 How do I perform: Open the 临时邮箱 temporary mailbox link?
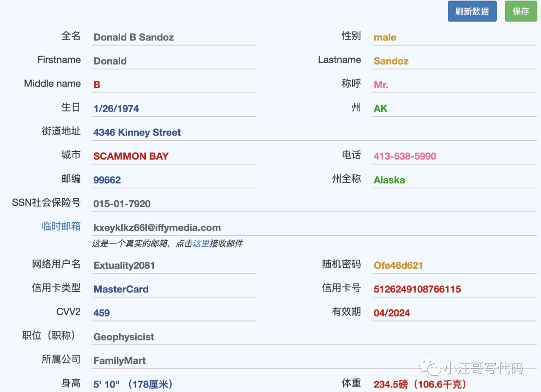(61, 226)
